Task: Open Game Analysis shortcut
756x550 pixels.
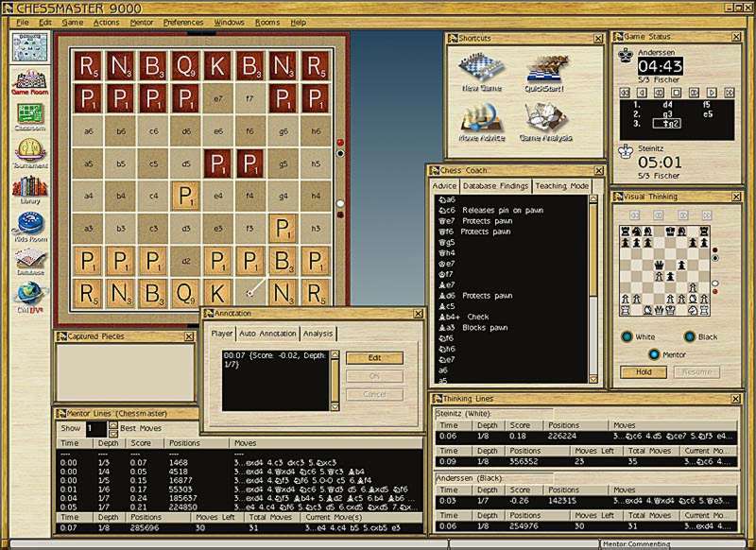Action: pyautogui.click(x=545, y=123)
